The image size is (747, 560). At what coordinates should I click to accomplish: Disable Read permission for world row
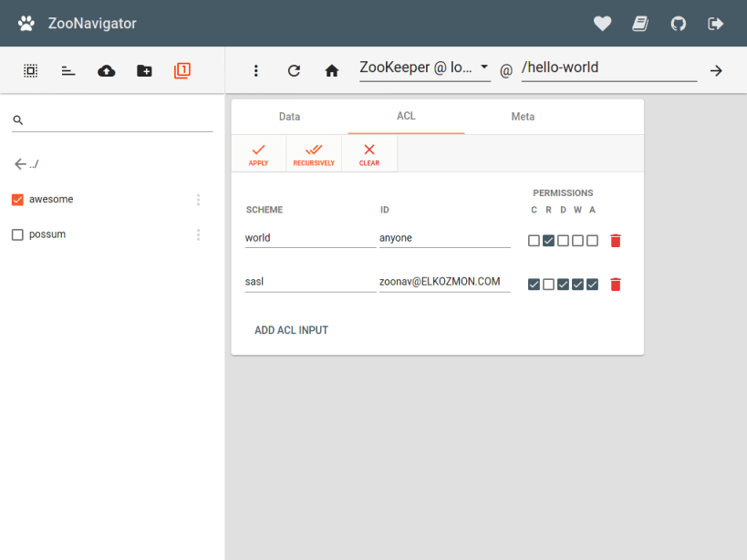coord(548,241)
